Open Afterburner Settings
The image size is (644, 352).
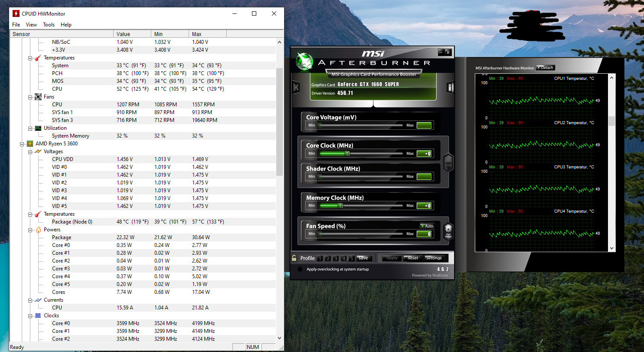tap(434, 258)
